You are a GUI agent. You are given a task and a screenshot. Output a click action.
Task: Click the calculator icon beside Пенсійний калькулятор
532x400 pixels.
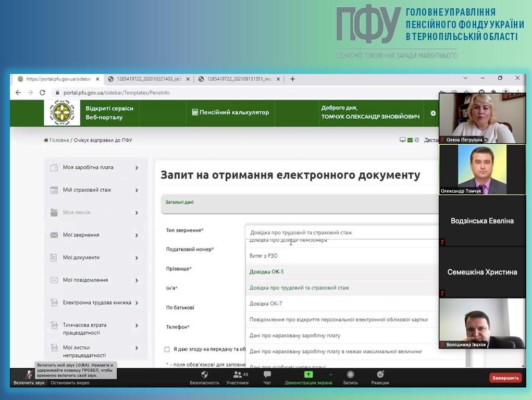(195, 113)
